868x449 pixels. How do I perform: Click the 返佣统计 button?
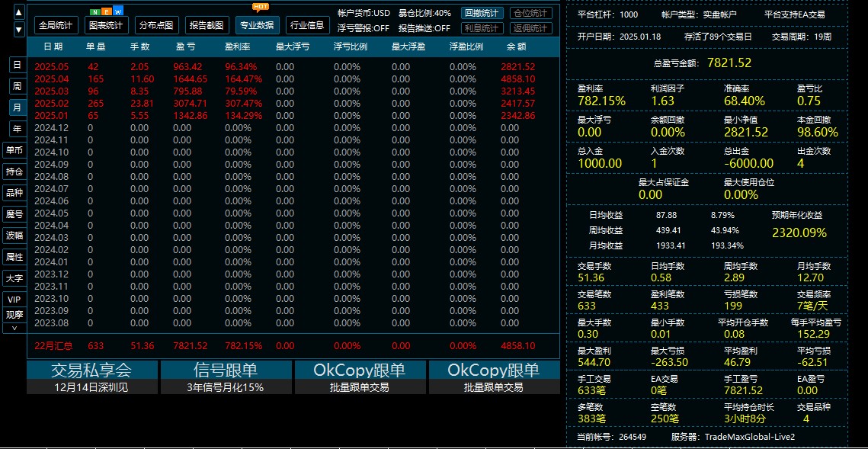pyautogui.click(x=530, y=28)
